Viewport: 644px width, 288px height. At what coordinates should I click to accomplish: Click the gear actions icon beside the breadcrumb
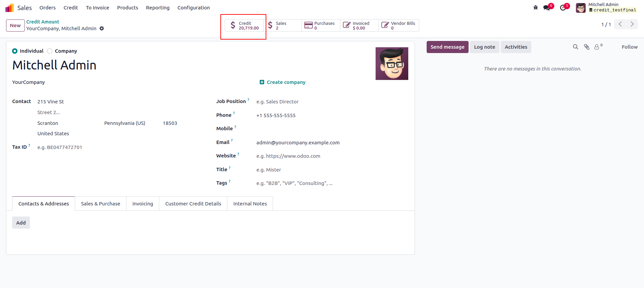point(102,29)
